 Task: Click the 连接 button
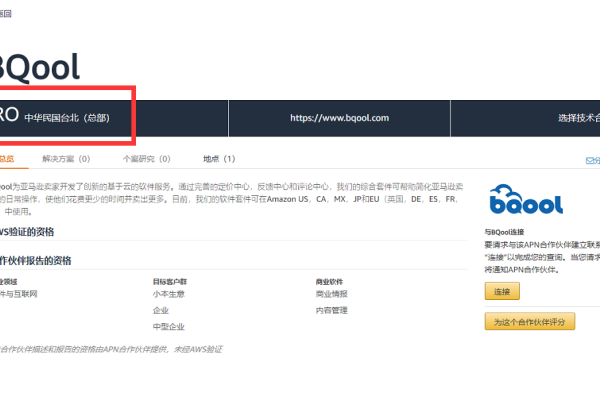(502, 291)
